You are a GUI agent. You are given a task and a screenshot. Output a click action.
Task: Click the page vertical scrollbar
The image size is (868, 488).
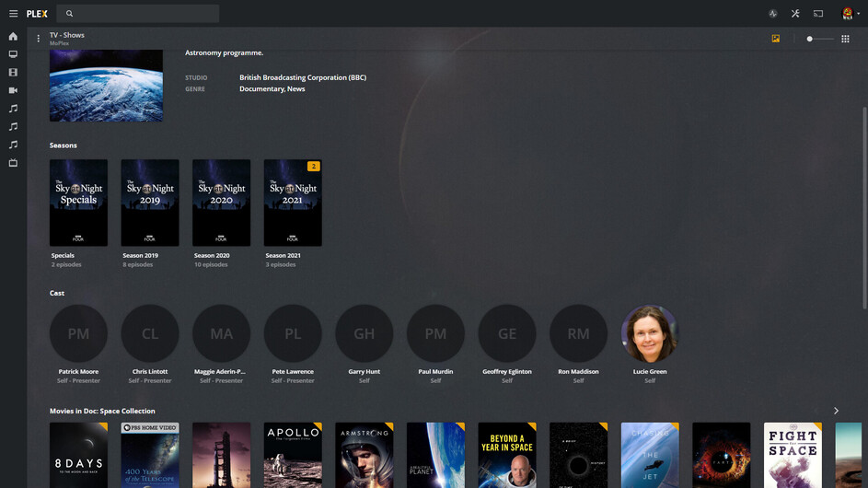pyautogui.click(x=864, y=208)
